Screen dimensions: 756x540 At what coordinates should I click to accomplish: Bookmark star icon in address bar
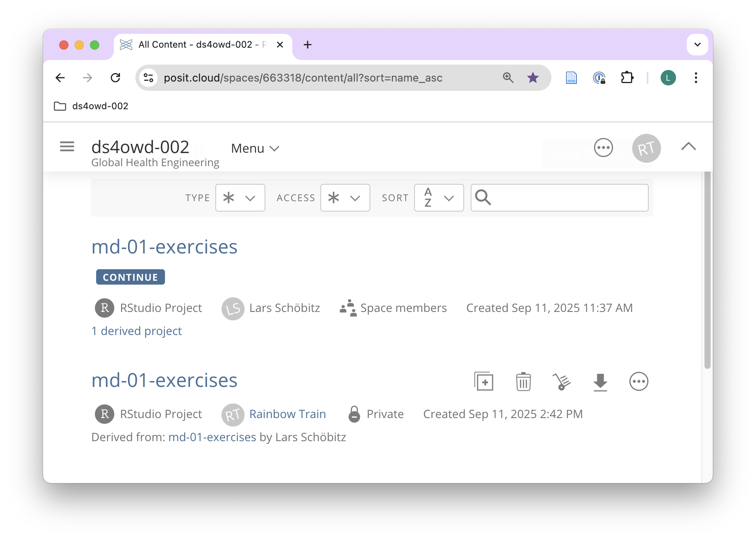click(x=533, y=78)
